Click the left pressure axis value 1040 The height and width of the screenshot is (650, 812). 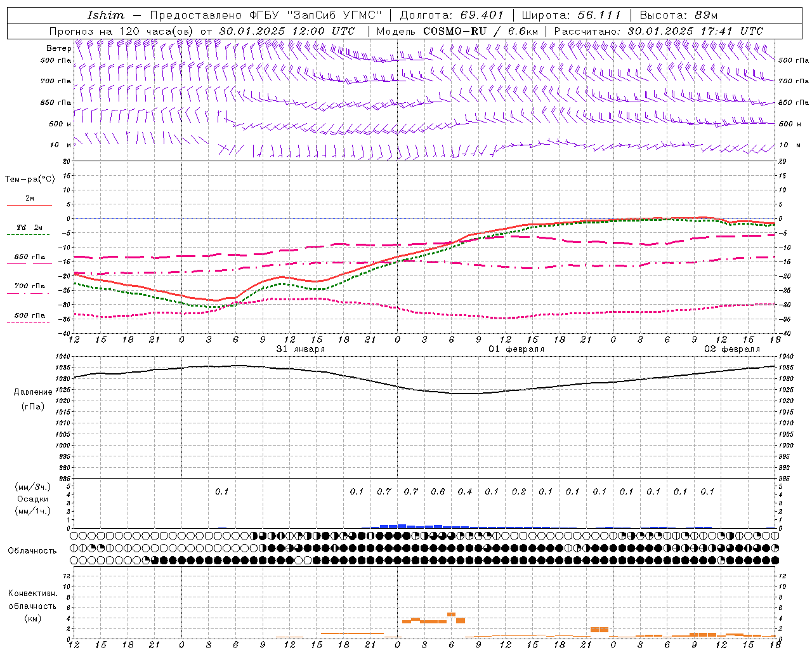pyautogui.click(x=63, y=356)
